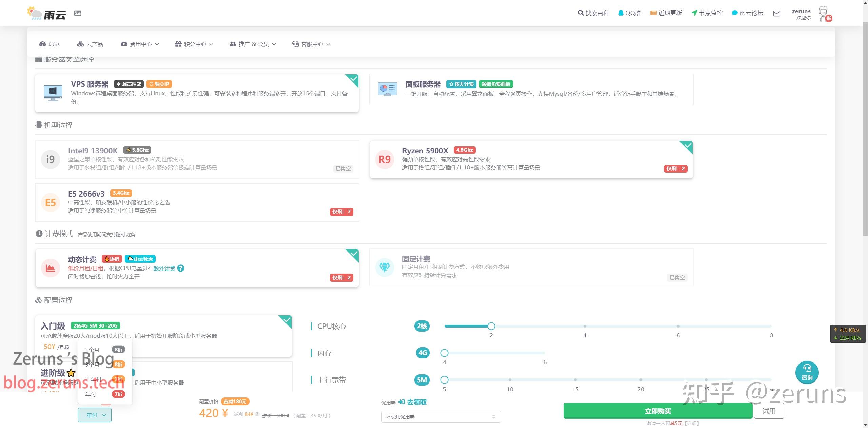Open the 搜索百科 search feature

[593, 13]
